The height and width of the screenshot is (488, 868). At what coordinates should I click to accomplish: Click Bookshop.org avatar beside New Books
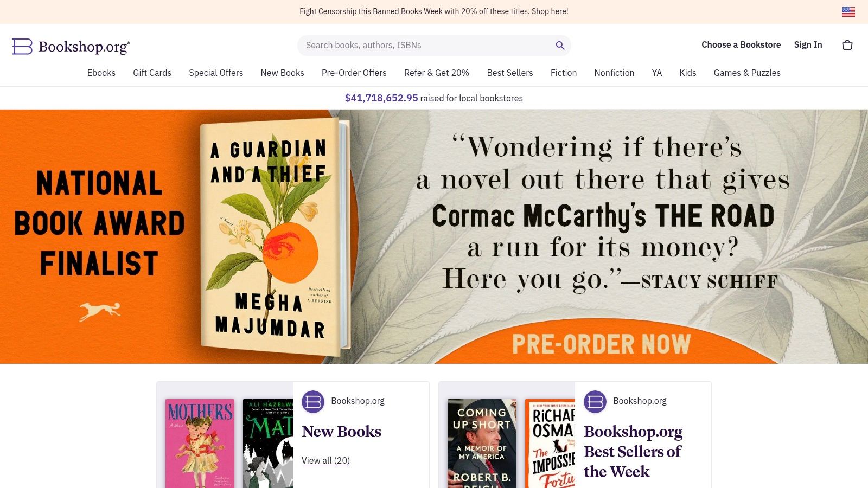[x=313, y=402]
